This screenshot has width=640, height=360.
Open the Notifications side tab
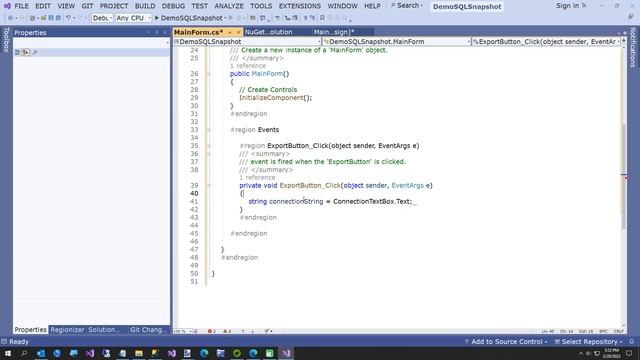(633, 47)
